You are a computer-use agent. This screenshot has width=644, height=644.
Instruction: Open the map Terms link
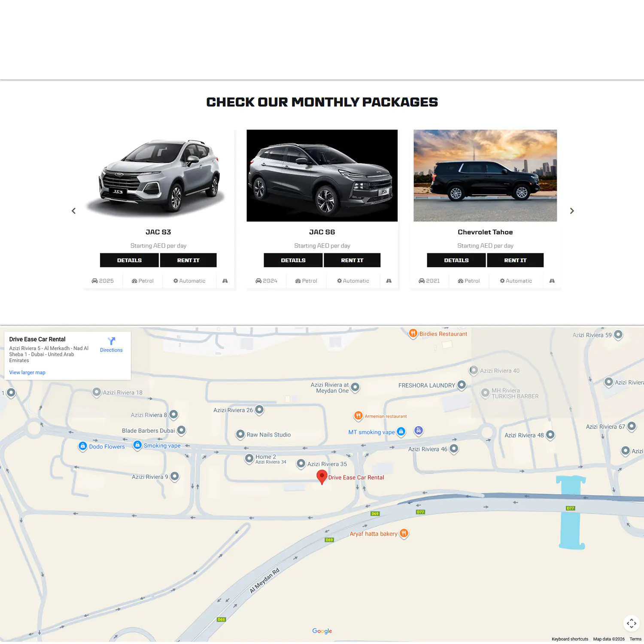point(635,639)
